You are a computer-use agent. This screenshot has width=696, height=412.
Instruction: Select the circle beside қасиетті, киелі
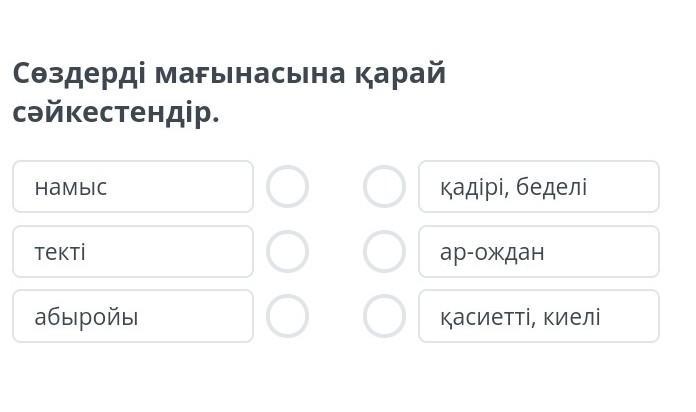pyautogui.click(x=384, y=316)
